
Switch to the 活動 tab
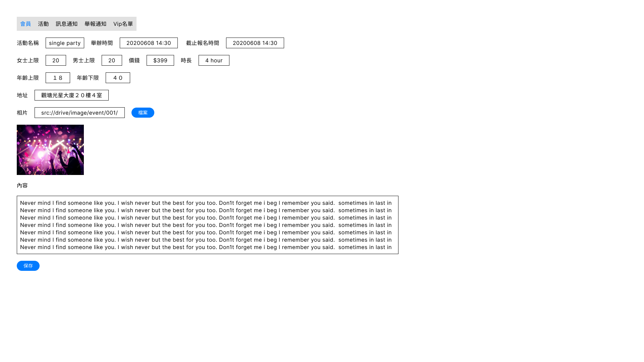(x=43, y=24)
